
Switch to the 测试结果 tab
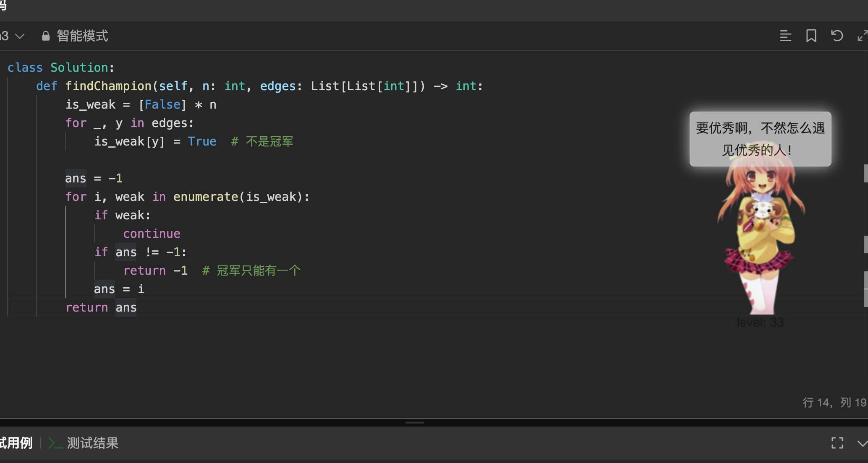pyautogui.click(x=92, y=443)
